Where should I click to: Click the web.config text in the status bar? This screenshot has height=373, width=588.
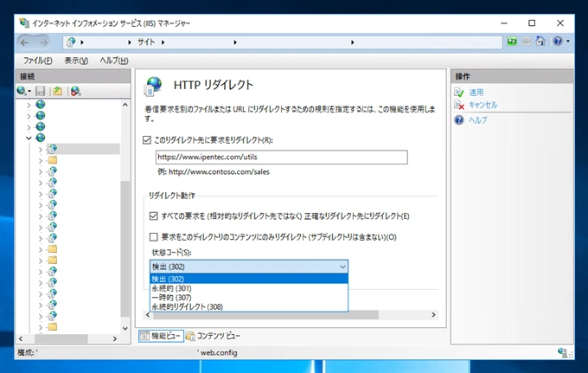pos(219,353)
